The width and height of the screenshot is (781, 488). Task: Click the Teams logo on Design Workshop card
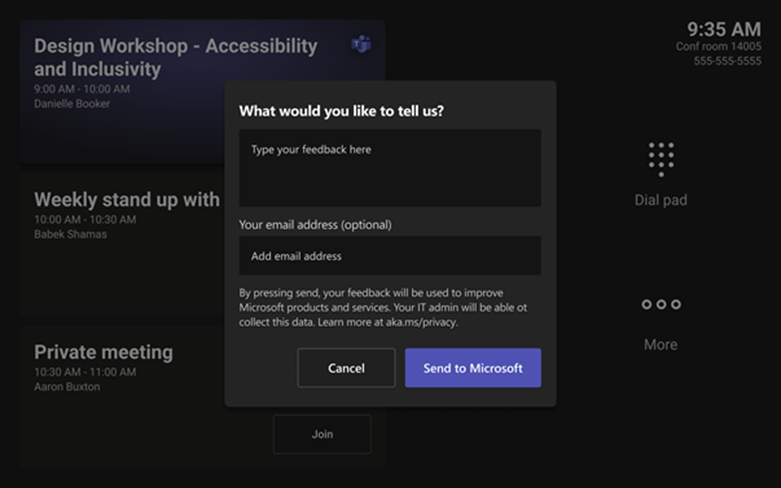[x=361, y=44]
